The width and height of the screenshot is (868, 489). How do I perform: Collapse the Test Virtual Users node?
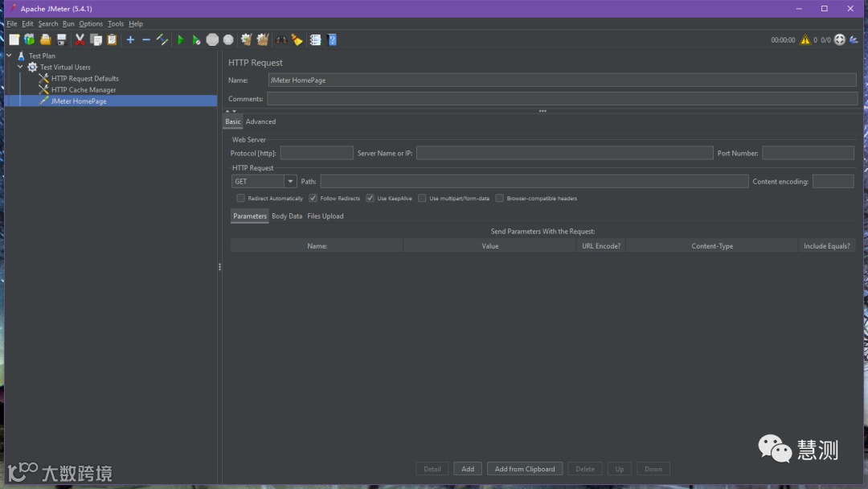coord(20,67)
